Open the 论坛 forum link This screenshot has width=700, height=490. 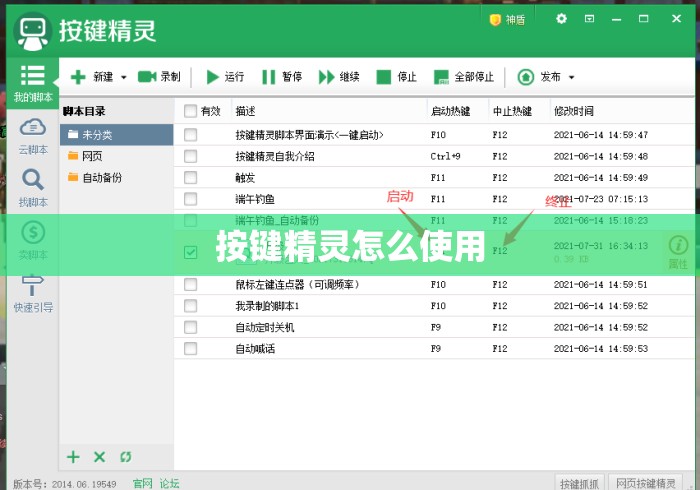click(170, 483)
